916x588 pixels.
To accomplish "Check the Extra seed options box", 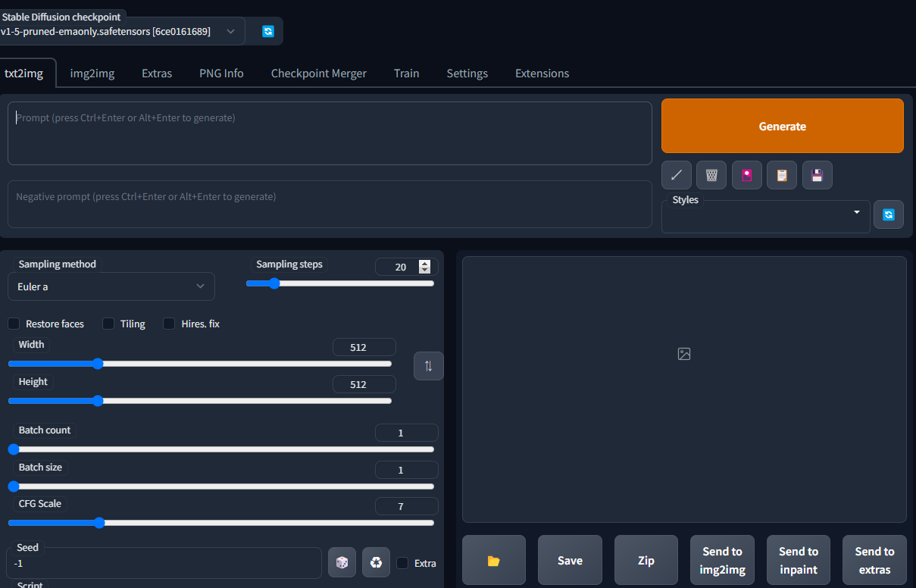I will (x=402, y=563).
